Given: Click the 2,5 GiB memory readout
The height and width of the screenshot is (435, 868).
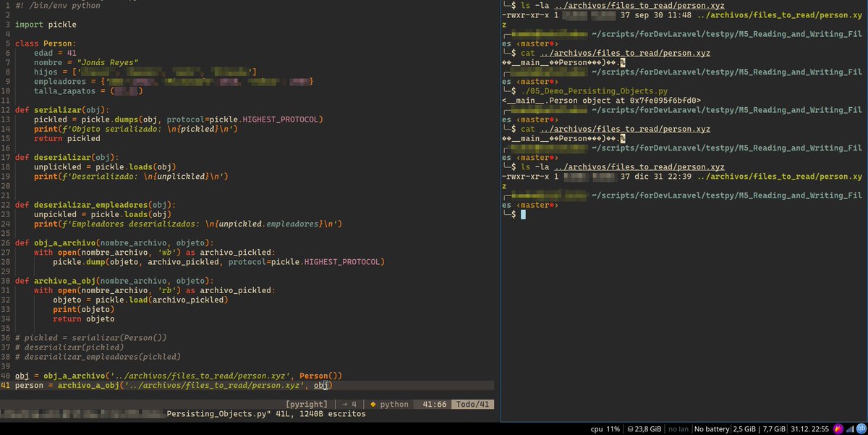Looking at the screenshot, I should (746, 429).
